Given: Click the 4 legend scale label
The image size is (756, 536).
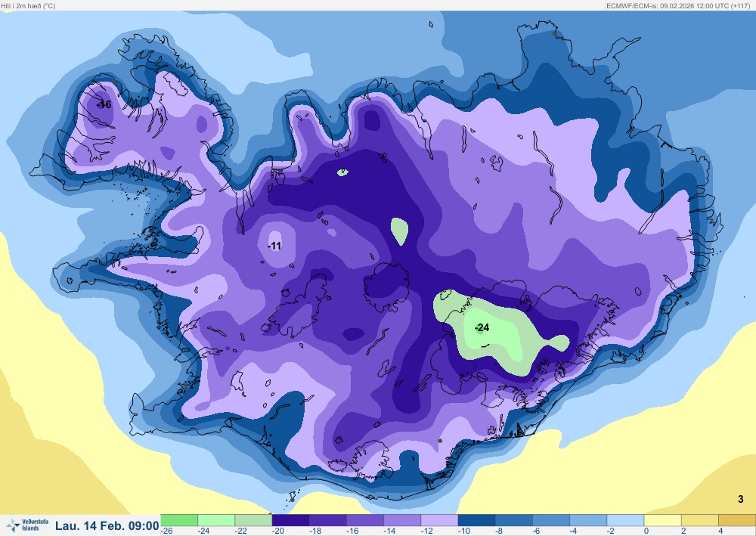Looking at the screenshot, I should (720, 531).
